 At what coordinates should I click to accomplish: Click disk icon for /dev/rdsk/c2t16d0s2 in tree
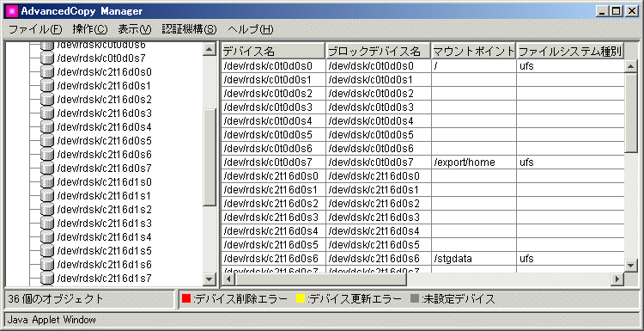(x=47, y=100)
